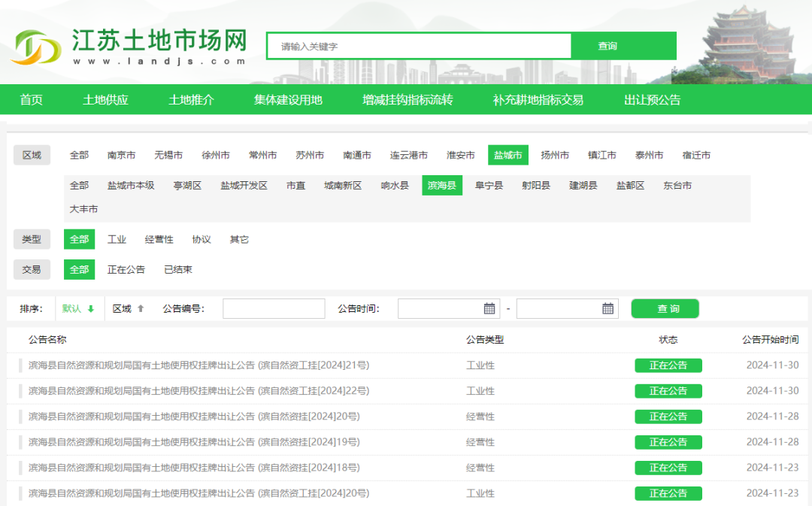Sort by 区域 using the arrow
Viewport: 812px width, 506px height.
coord(141,309)
